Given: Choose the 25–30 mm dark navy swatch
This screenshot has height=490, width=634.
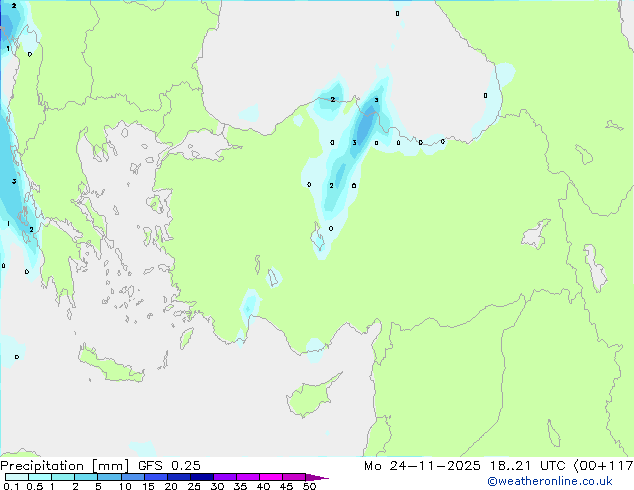Looking at the screenshot, I should click(201, 477).
